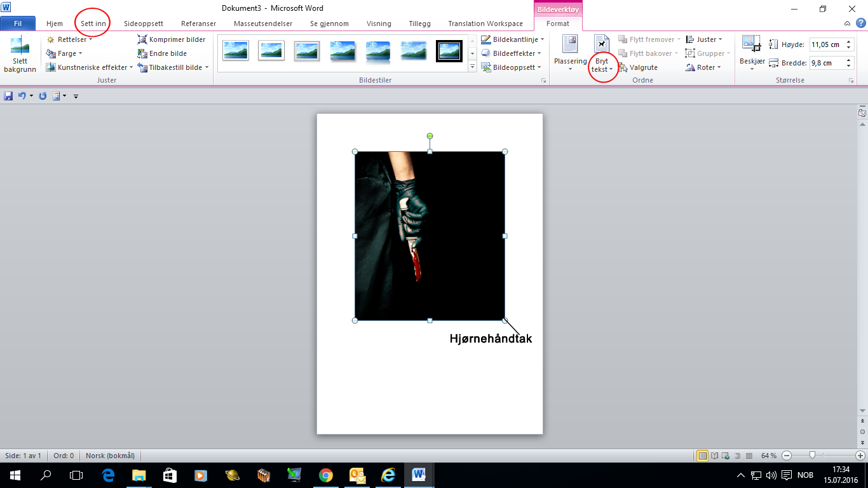The image size is (868, 488).
Task: Toggle Rettelser adjustments
Action: 69,39
